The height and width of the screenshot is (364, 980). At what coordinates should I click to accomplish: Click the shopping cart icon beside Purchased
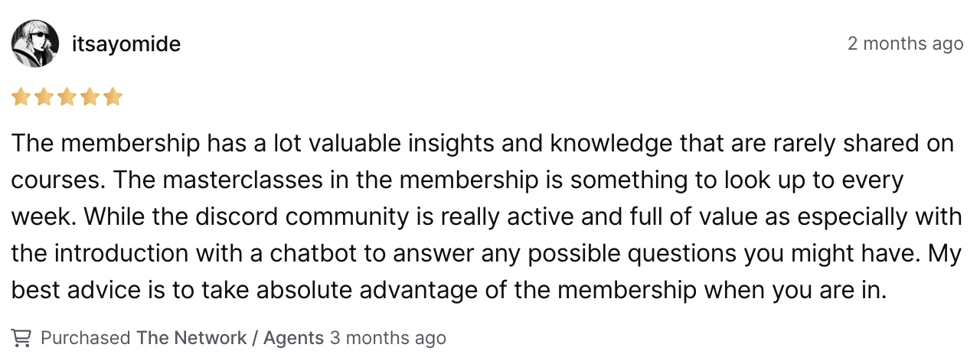21,337
